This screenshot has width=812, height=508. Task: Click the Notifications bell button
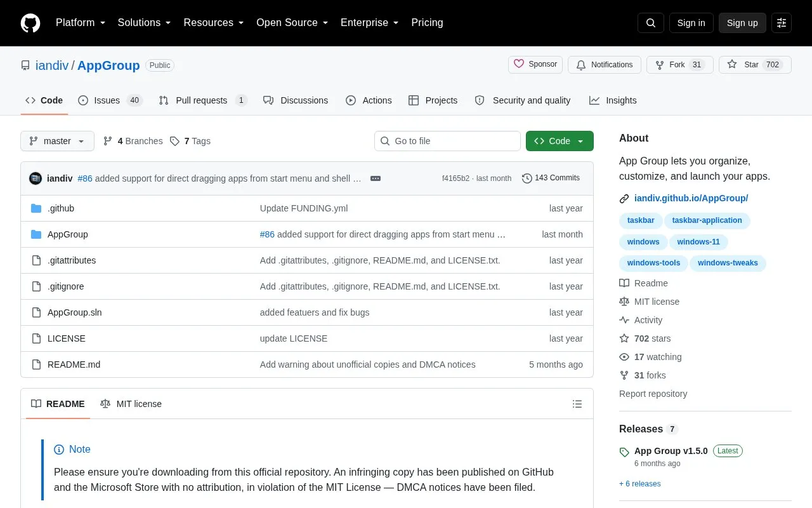pos(605,65)
